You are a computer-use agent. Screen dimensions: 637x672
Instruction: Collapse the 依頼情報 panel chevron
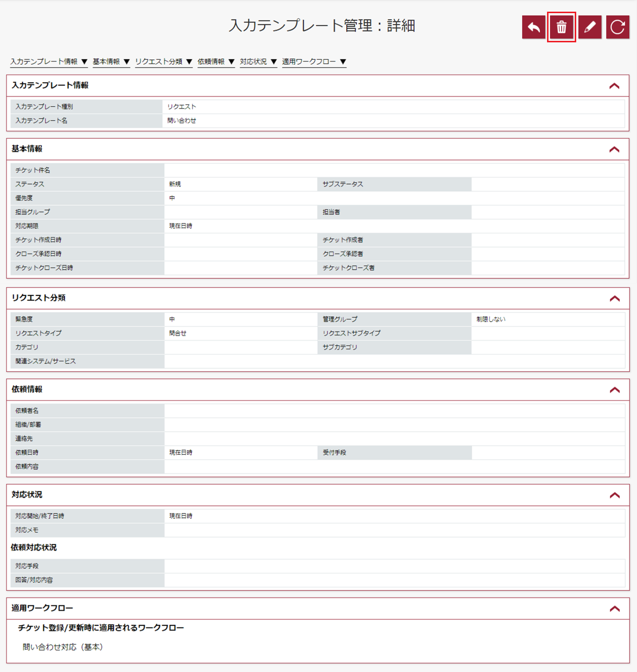pos(614,390)
